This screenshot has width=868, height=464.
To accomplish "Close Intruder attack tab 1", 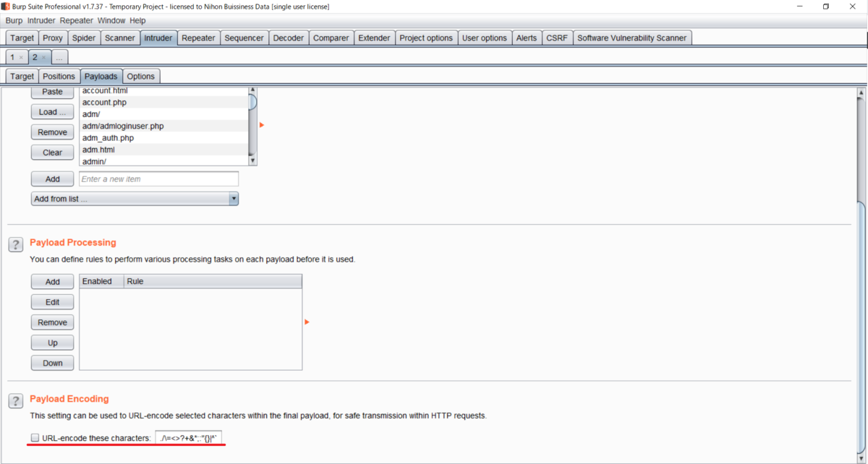I will [21, 57].
